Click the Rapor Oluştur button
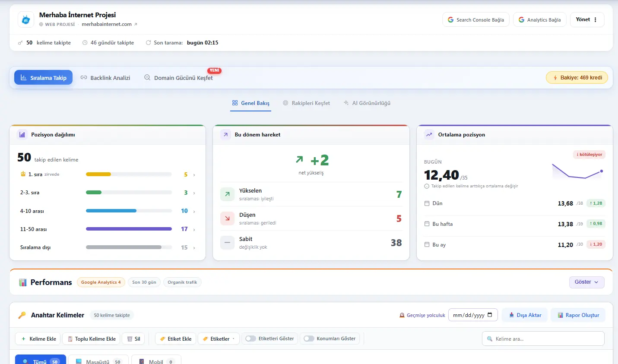618x364 pixels. (x=578, y=315)
